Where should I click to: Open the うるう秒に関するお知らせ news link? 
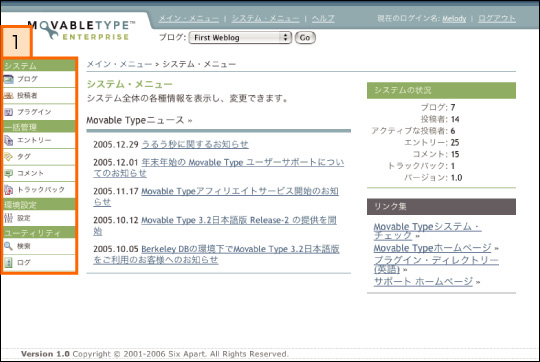coord(195,144)
